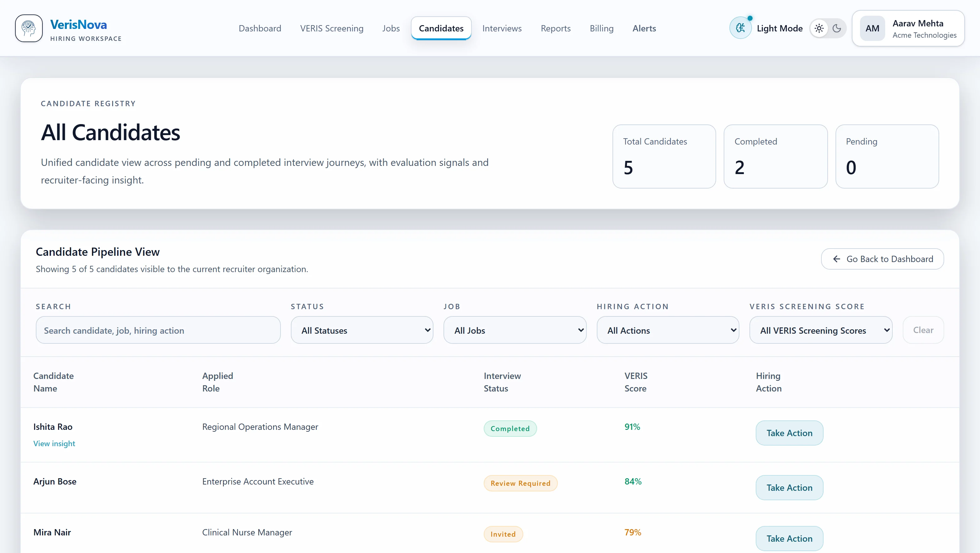The image size is (980, 553).
Task: Select the moon dark-mode icon
Action: click(836, 28)
